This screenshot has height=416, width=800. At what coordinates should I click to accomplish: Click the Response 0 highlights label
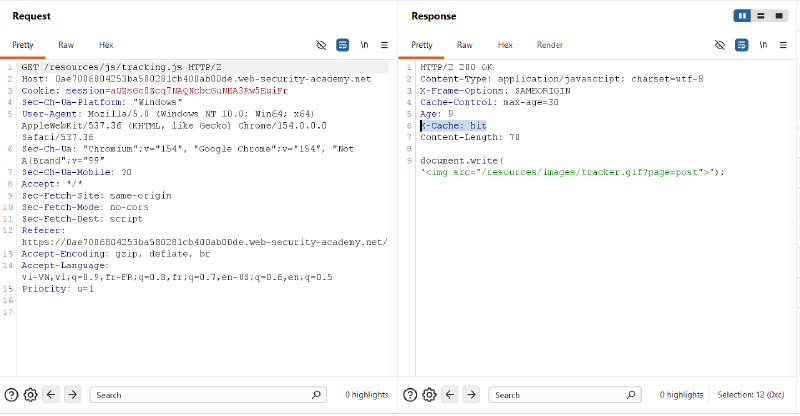681,395
